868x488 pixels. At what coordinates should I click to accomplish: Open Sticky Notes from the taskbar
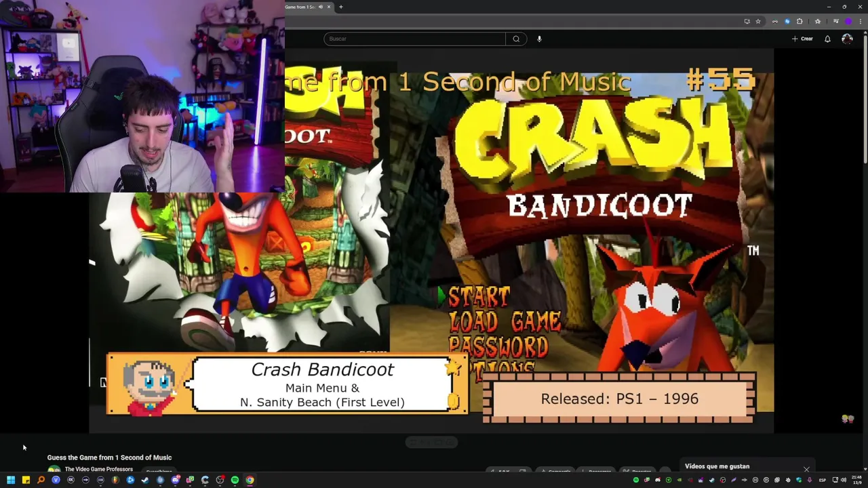tap(26, 480)
